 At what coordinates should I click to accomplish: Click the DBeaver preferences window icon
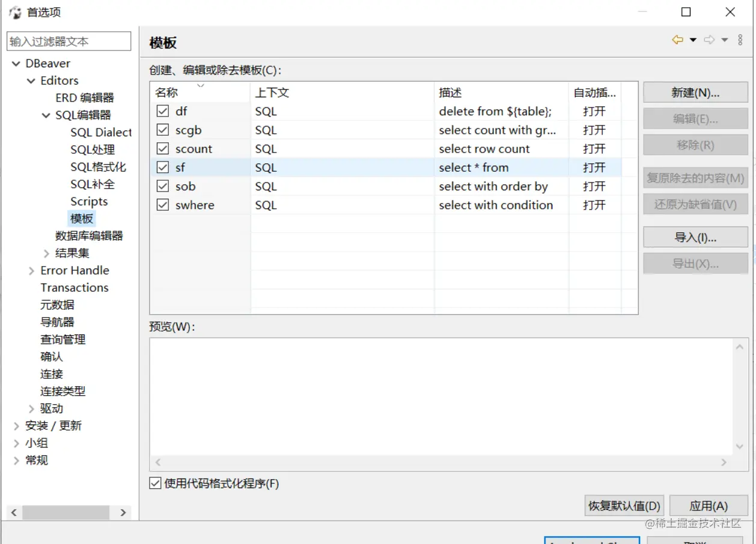[x=15, y=12]
